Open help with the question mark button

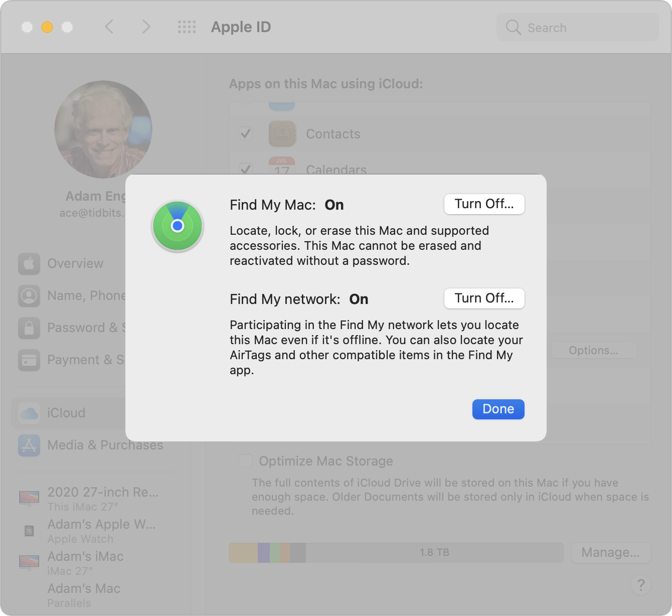[641, 585]
